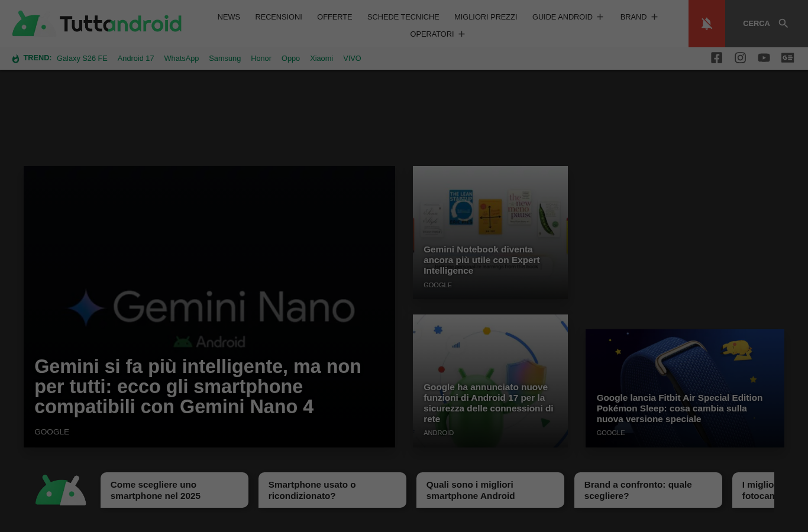Expand the Guide Android submenu plus

point(600,17)
